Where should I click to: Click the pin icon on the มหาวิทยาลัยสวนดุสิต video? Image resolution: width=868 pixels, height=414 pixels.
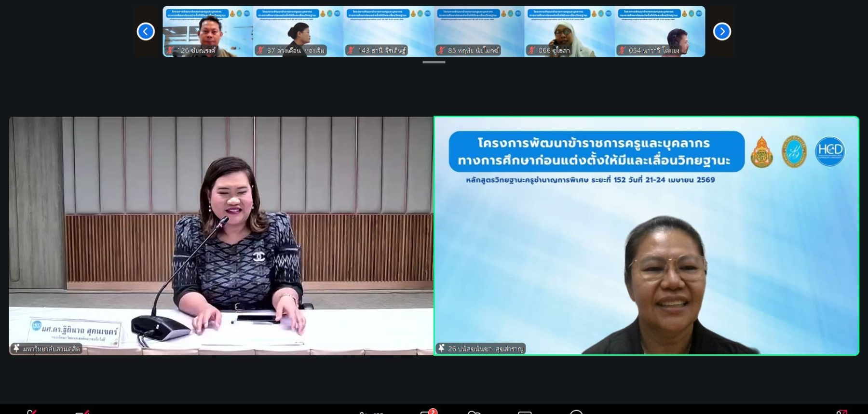(x=16, y=348)
